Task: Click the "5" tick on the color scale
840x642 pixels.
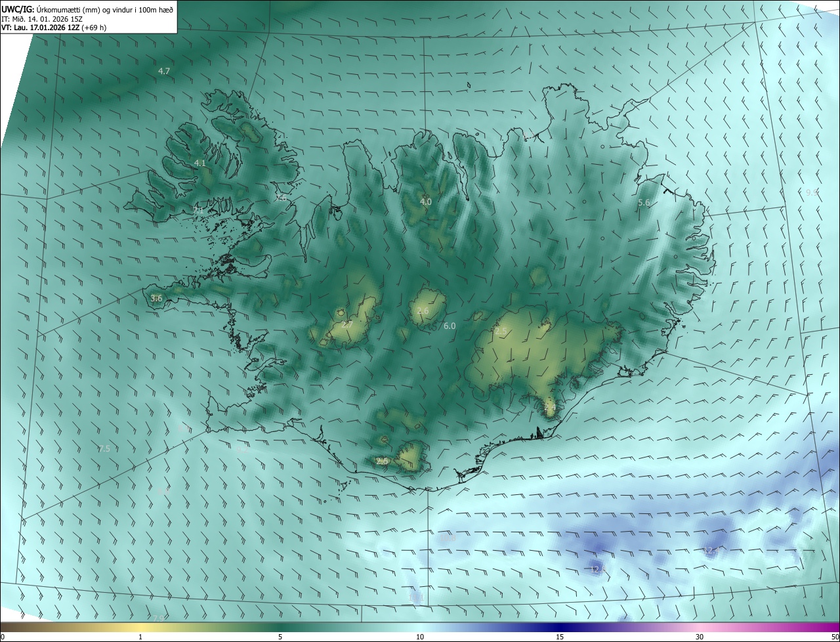Action: click(280, 637)
